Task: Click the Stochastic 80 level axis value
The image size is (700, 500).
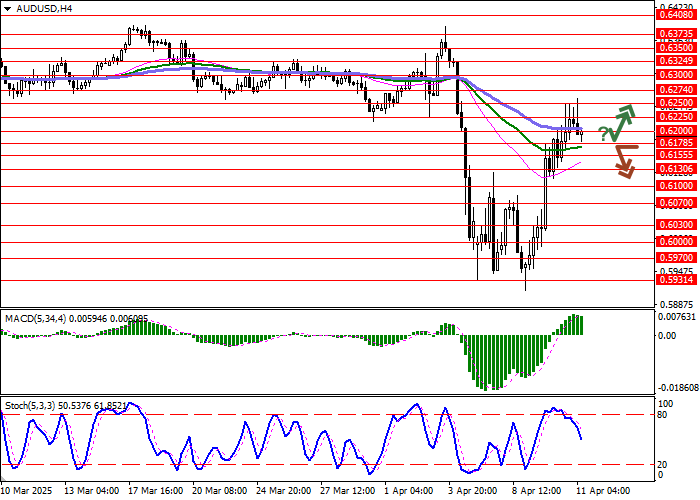Action: [663, 414]
